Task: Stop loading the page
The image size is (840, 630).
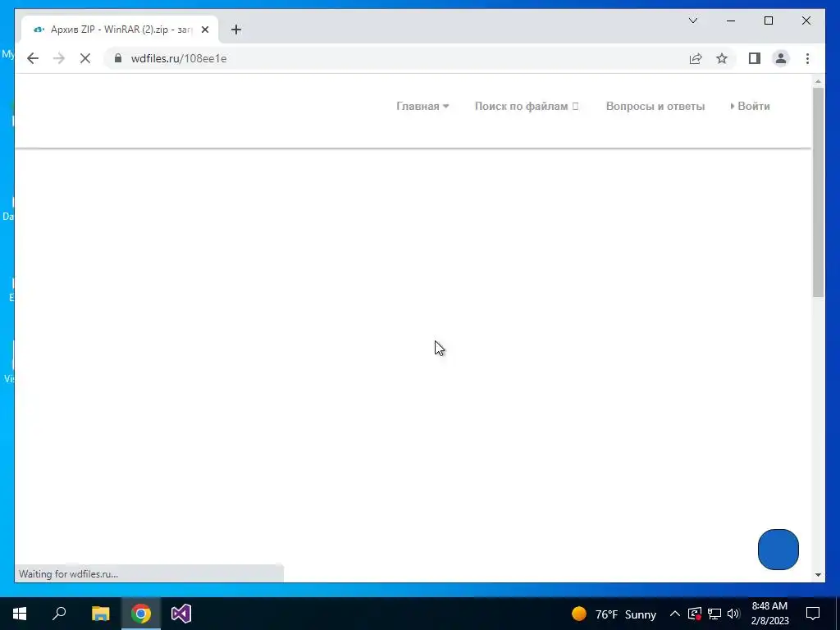Action: tap(85, 58)
